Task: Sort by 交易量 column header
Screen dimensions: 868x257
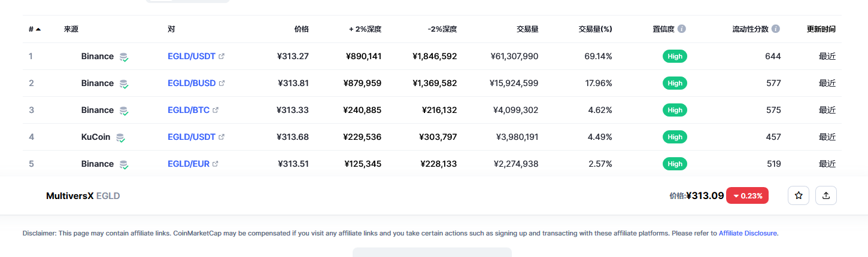Action: (527, 29)
